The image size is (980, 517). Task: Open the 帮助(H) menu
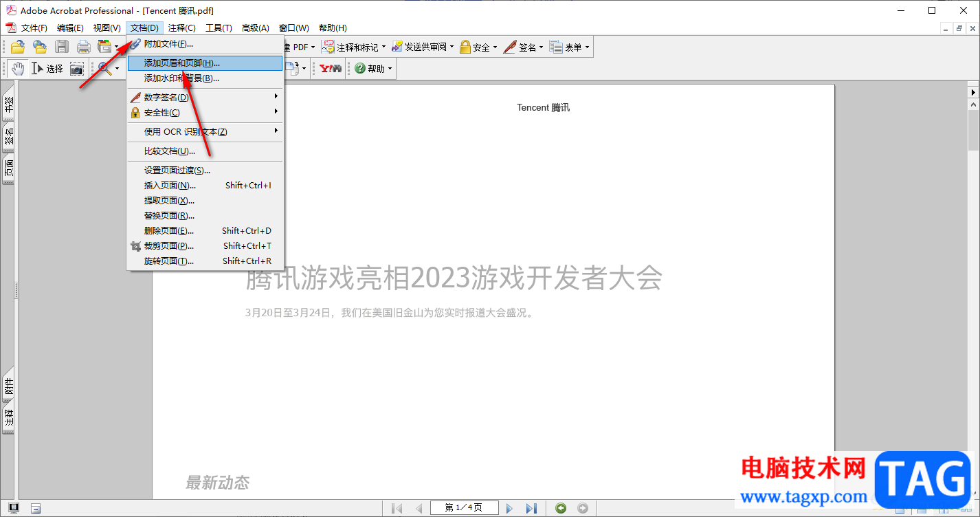tap(333, 28)
